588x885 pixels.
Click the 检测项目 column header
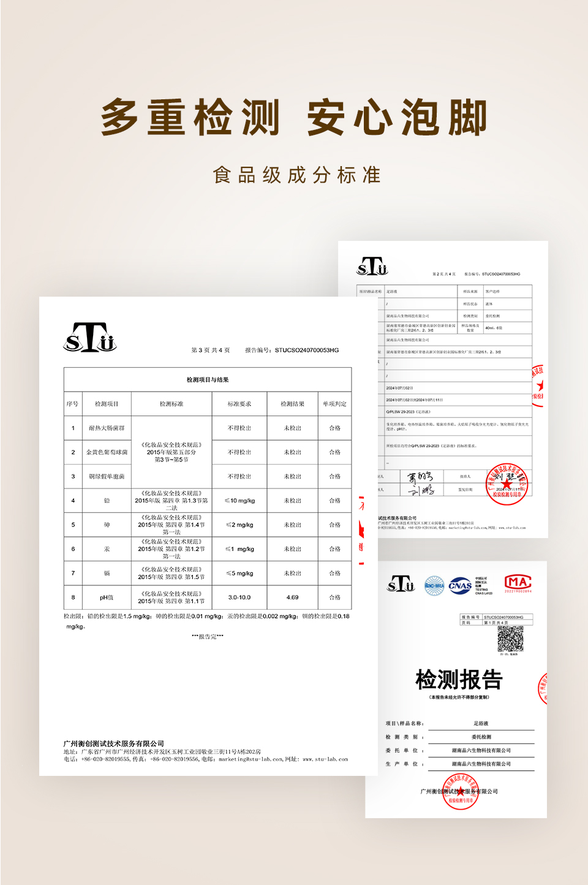107,404
